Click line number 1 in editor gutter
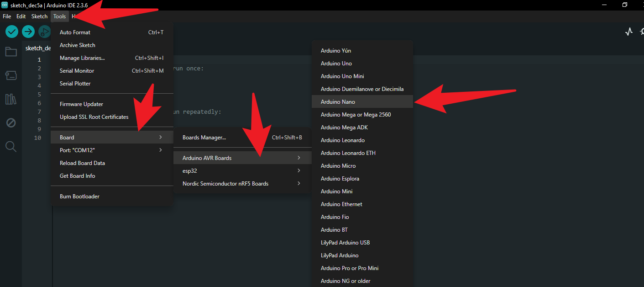The width and height of the screenshot is (644, 287). point(39,60)
